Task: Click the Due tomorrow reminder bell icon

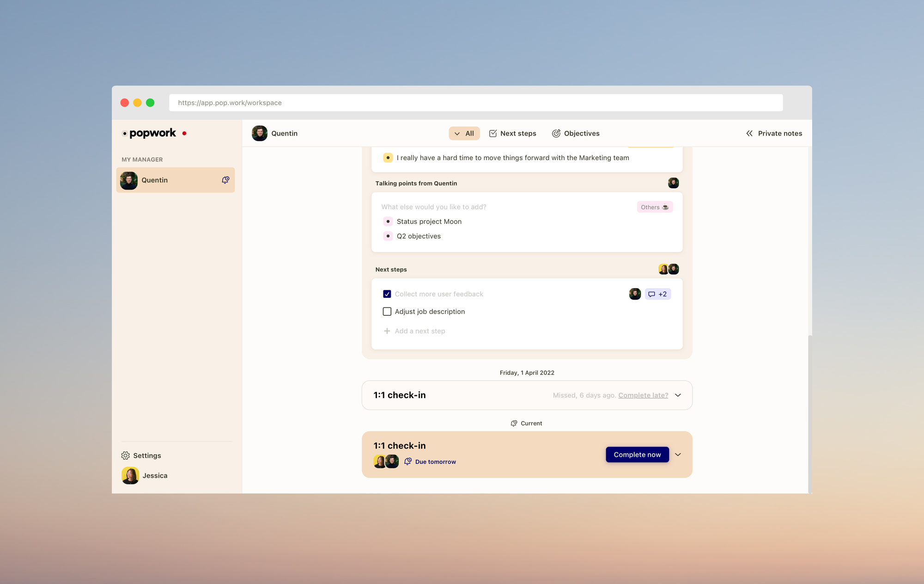Action: tap(408, 461)
